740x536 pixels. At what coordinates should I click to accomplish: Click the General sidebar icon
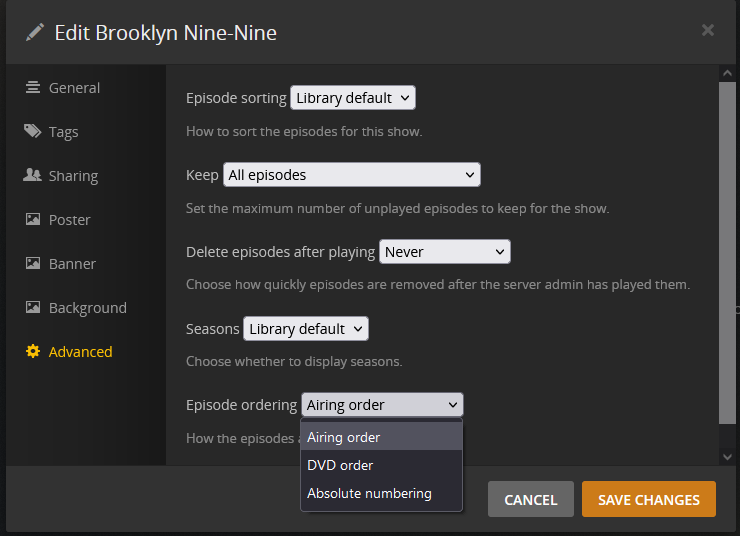pos(33,87)
